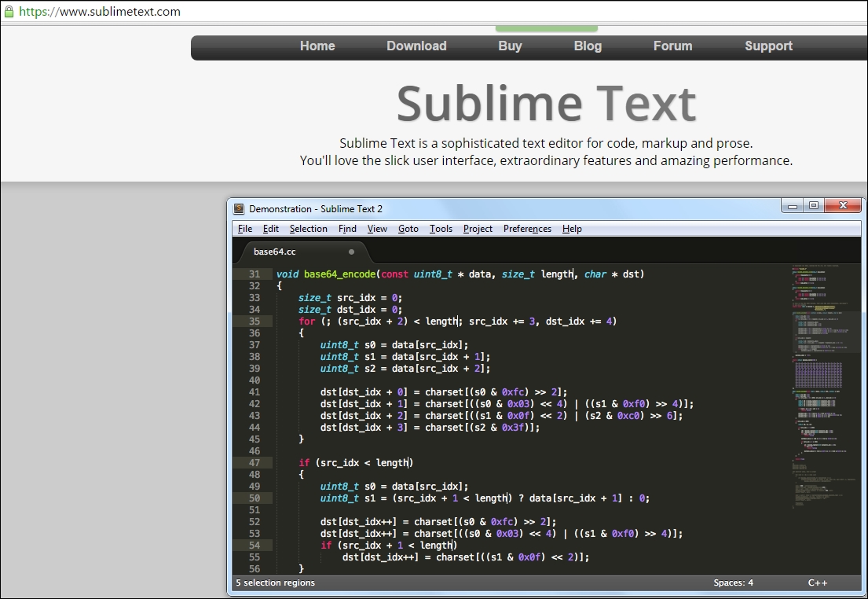Click line number 35 in gutter

point(254,322)
